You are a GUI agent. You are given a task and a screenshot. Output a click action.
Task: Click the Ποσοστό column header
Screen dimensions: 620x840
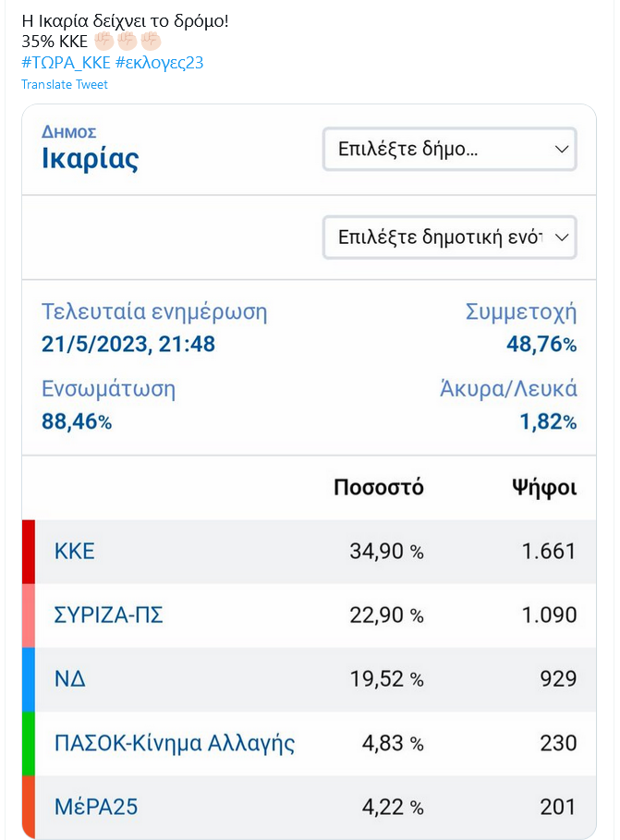point(378,488)
